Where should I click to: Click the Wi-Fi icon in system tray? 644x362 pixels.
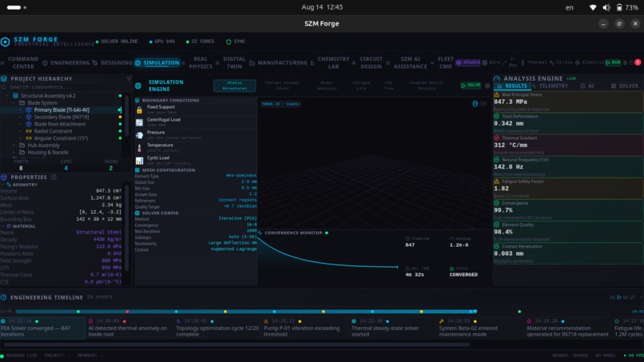point(592,7)
